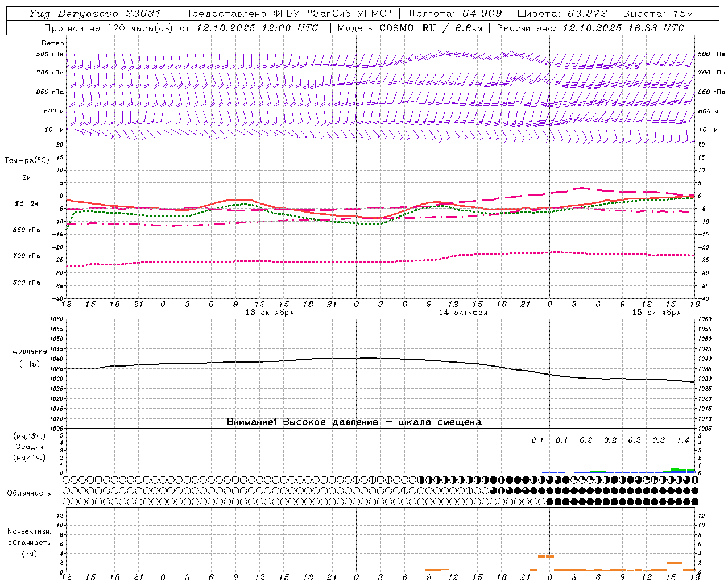Select the computed time 12.10.2025 16:38 UTC
The width and height of the screenshot is (728, 582).
(623, 28)
